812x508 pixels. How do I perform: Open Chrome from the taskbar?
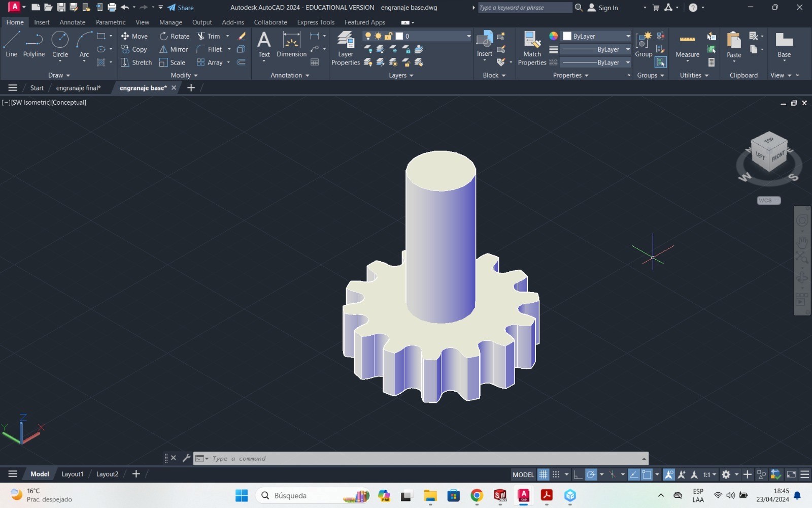477,495
